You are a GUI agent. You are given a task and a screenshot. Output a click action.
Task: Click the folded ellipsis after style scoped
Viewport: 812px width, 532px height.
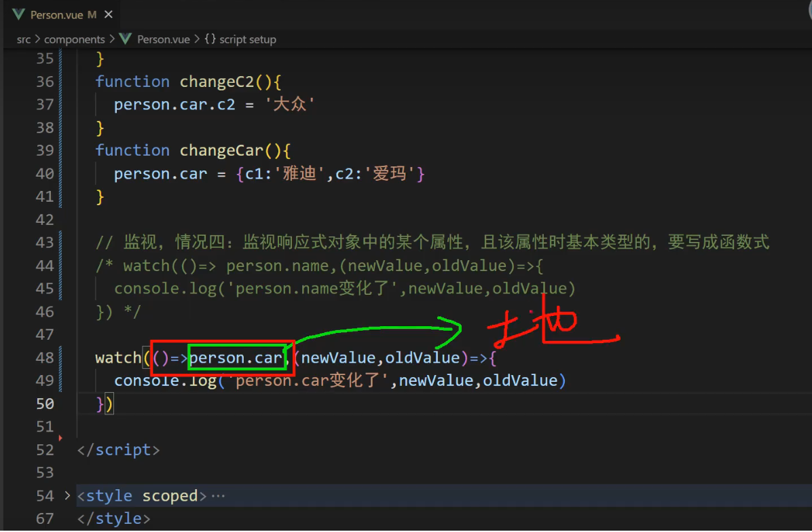coord(218,496)
